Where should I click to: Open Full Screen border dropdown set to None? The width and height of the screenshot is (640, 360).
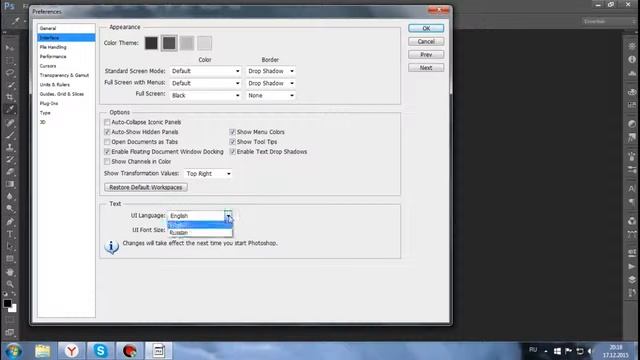(x=271, y=96)
